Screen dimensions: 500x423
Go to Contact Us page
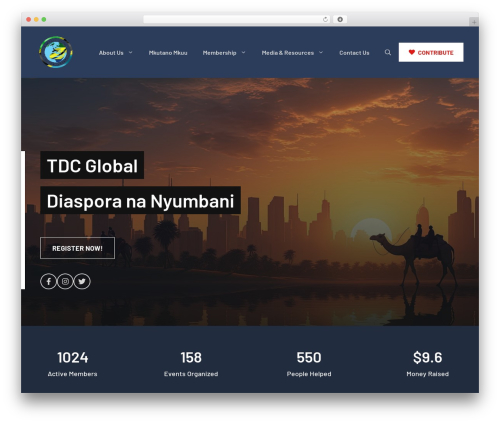coord(354,53)
